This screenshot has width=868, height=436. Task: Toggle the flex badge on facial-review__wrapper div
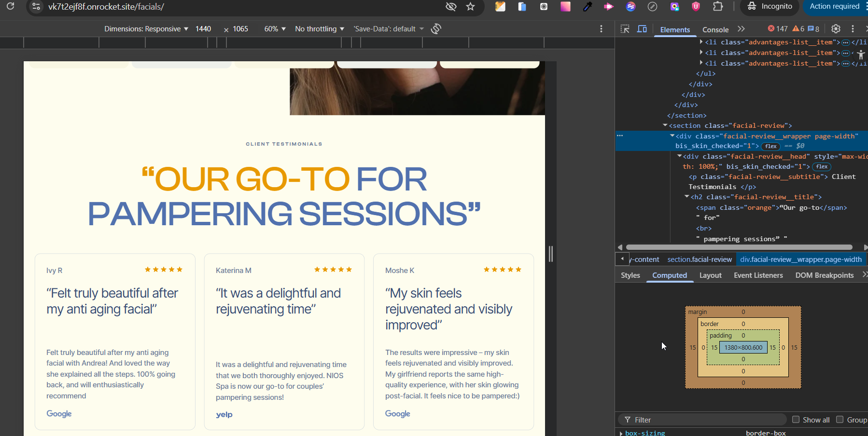771,146
